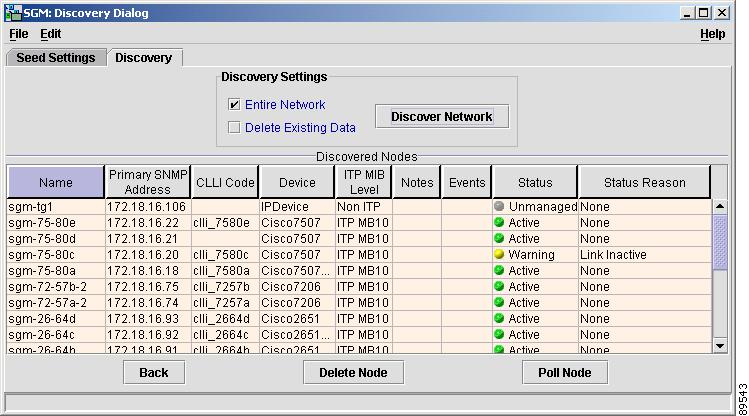The width and height of the screenshot is (749, 416).
Task: Select the sgm-26-64c node name
Action: tap(42, 334)
